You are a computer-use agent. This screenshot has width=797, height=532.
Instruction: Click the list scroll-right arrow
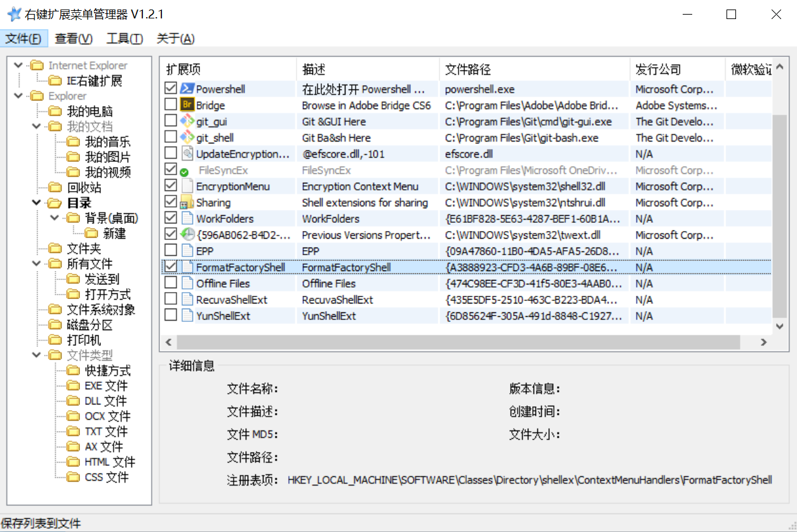764,342
